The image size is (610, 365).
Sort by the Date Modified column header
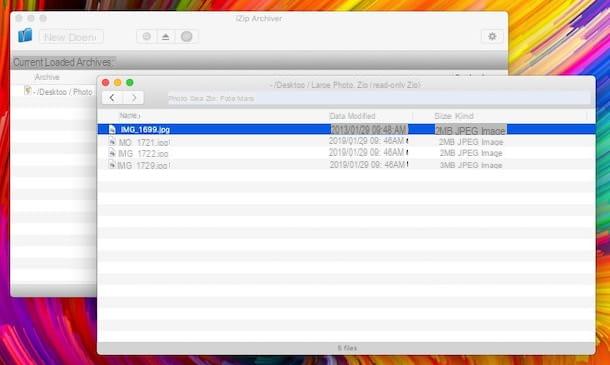click(352, 116)
